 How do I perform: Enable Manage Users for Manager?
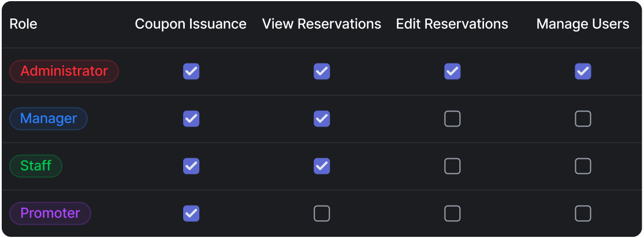[x=583, y=119]
